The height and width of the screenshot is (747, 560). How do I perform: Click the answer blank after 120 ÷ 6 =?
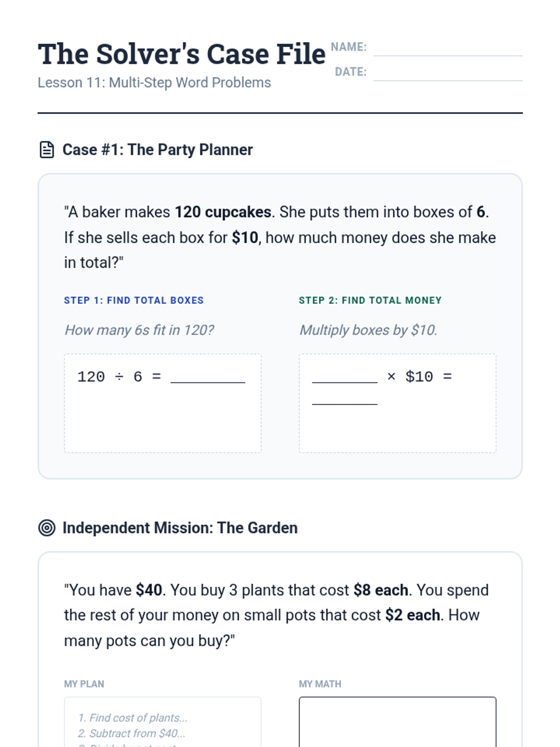pyautogui.click(x=208, y=377)
